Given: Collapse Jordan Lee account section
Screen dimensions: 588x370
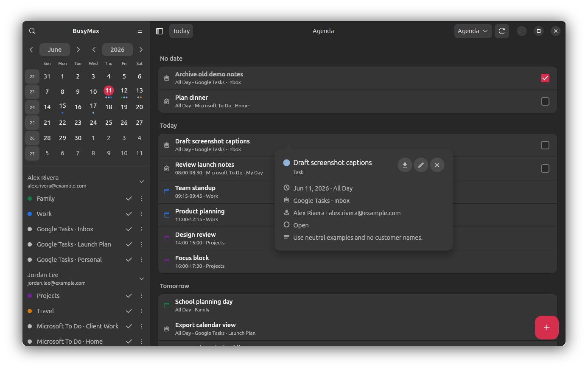Looking at the screenshot, I should pos(142,279).
